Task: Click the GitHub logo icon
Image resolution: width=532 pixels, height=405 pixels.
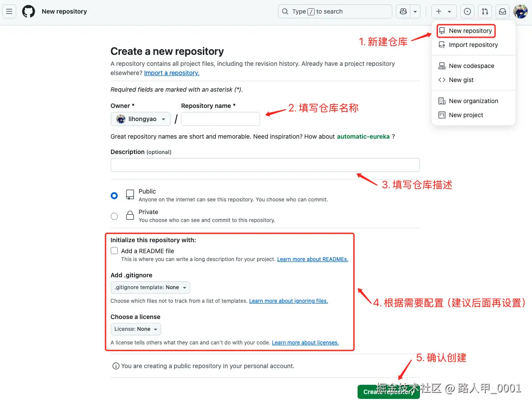Action: tap(28, 11)
